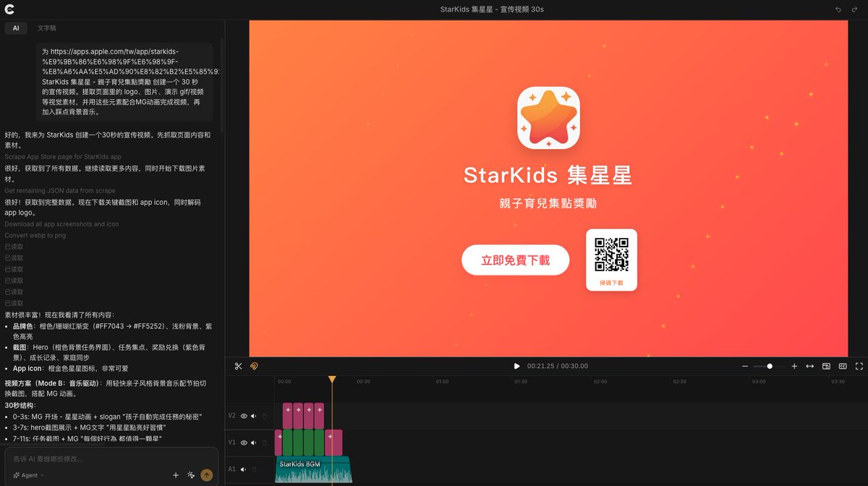Mute the V2 track speaker icon

pos(254,416)
